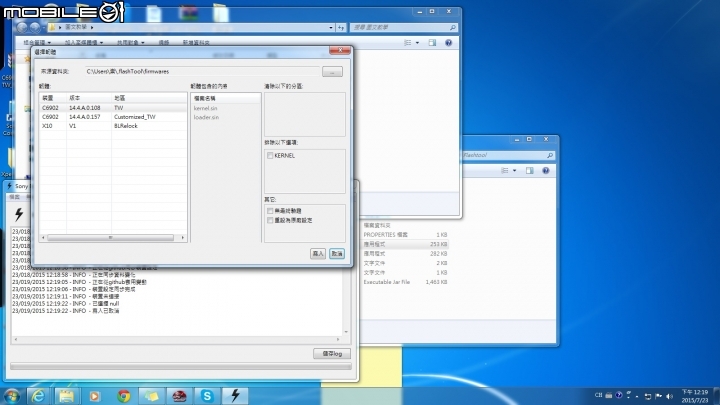Screen dimensions: 720x405
Task: Open address bar history dropdown in top Explorer
Action: point(331,28)
